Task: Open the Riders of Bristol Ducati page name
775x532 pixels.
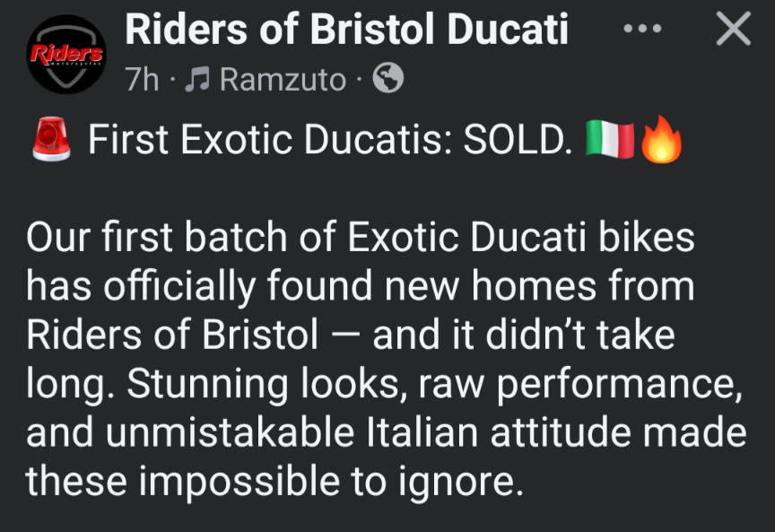Action: [346, 29]
